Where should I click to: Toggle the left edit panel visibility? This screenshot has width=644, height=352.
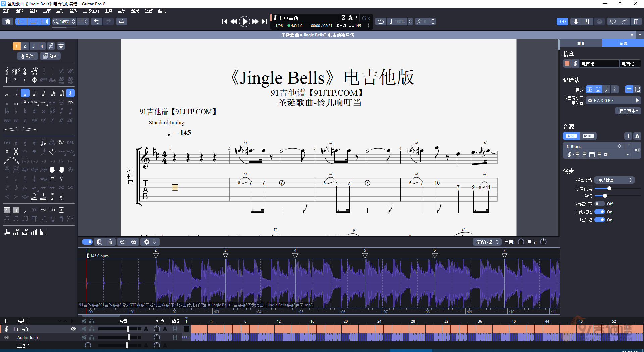point(21,21)
